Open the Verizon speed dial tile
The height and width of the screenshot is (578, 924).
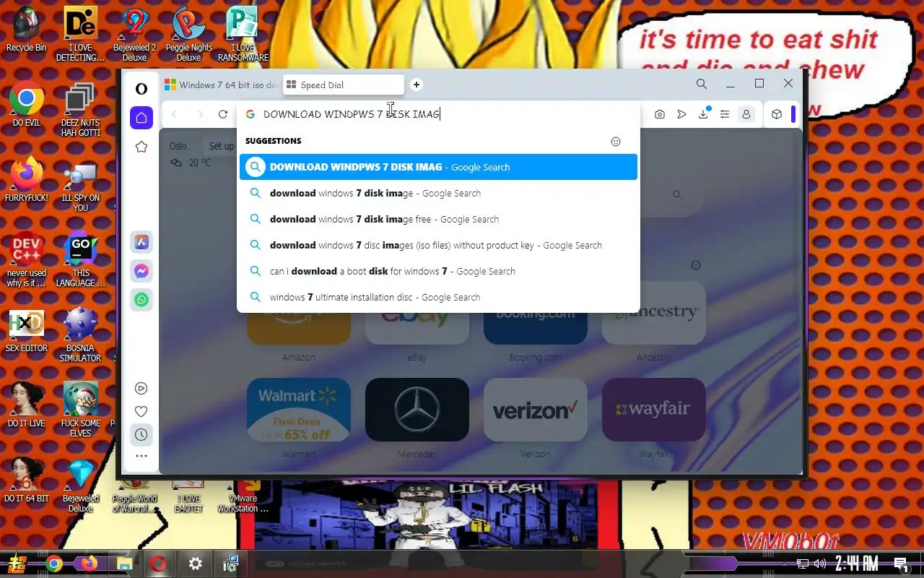tap(536, 410)
